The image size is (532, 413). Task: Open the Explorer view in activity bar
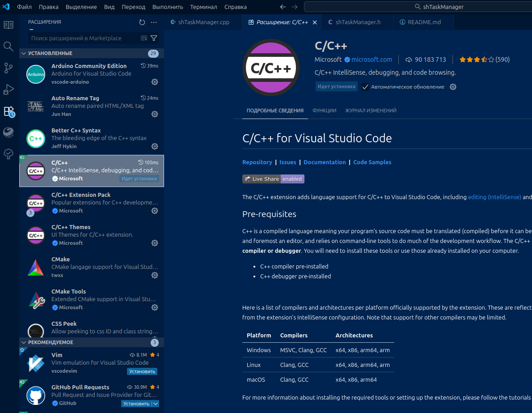tap(8, 25)
